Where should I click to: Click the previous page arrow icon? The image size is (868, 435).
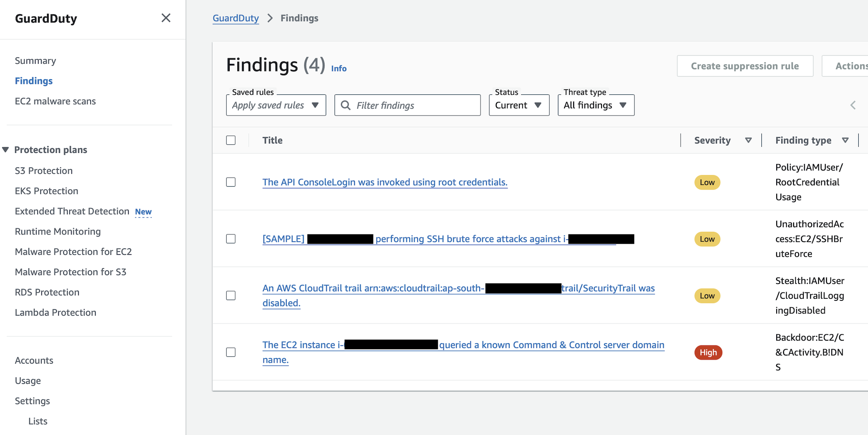click(853, 105)
